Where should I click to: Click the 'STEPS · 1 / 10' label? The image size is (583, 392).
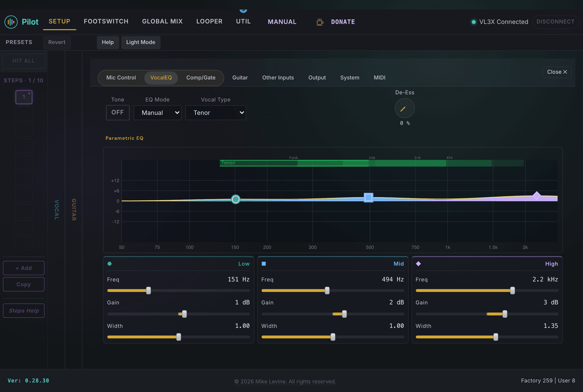[x=23, y=80]
